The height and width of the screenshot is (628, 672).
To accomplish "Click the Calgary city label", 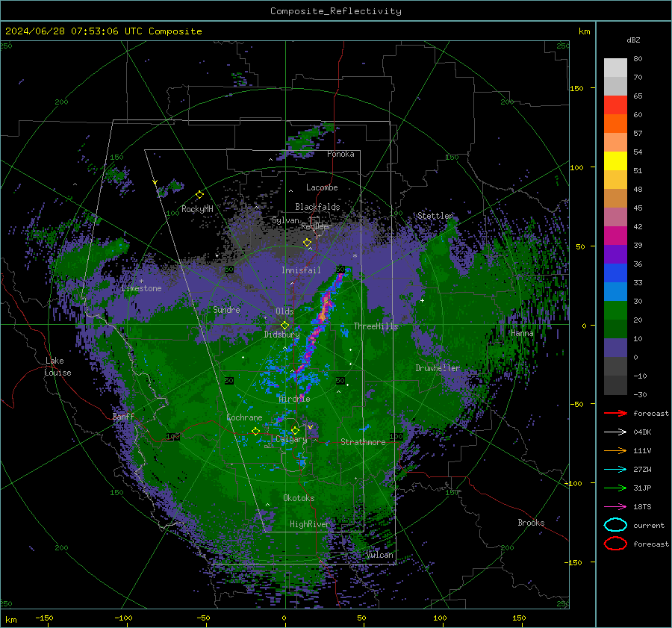I will pyautogui.click(x=291, y=439).
